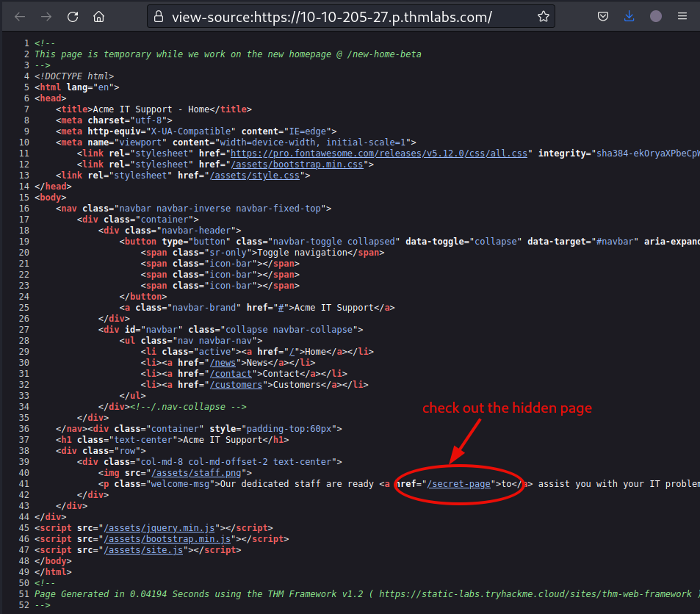Viewport: 700px width, 614px height.
Task: Click the /contact href link
Action: pos(231,374)
